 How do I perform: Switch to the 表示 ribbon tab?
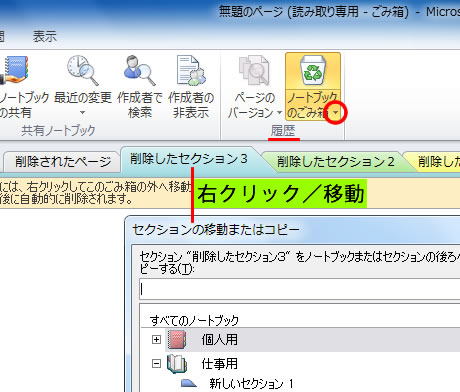pos(45,36)
